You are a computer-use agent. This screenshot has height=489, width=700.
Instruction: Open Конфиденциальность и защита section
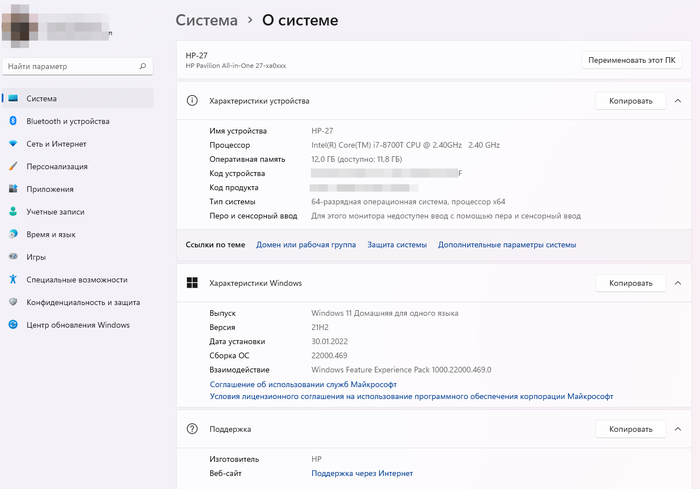(x=77, y=302)
